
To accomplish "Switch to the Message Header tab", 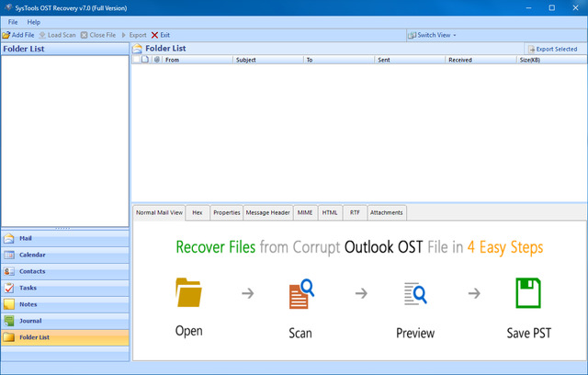I will point(267,212).
